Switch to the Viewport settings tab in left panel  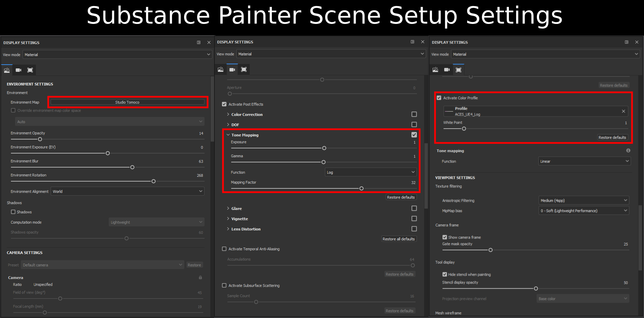[x=30, y=70]
